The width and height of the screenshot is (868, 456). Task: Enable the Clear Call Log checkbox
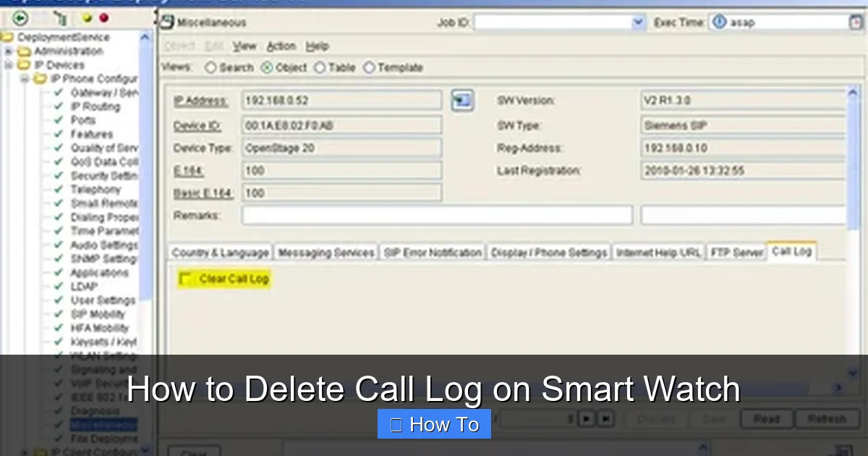[187, 278]
